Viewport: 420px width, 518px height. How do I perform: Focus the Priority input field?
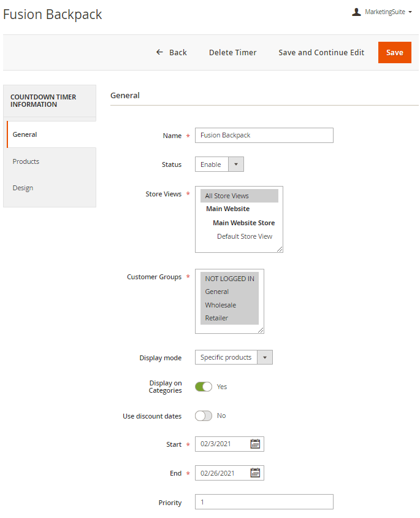(264, 502)
